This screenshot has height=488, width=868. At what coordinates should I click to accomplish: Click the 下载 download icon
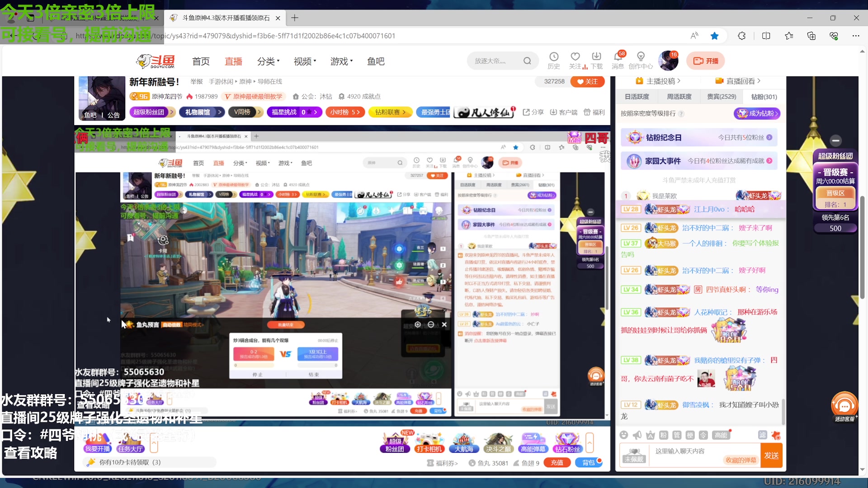click(x=596, y=57)
